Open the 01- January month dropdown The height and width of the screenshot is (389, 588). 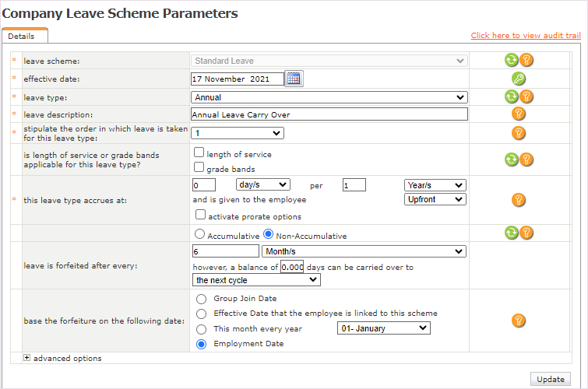tap(383, 328)
